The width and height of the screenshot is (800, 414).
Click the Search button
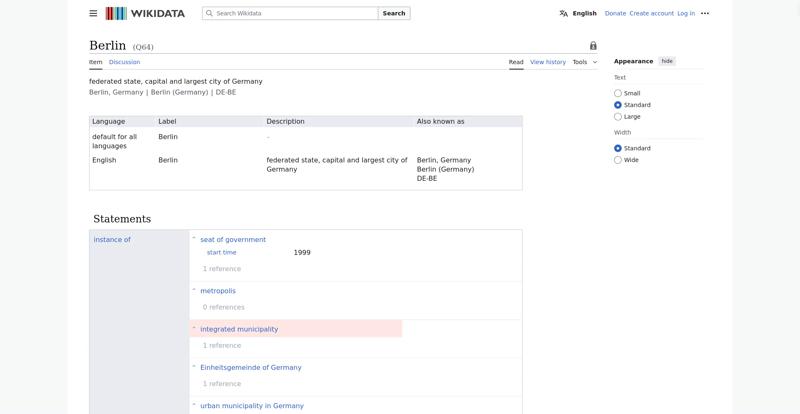[x=394, y=13]
